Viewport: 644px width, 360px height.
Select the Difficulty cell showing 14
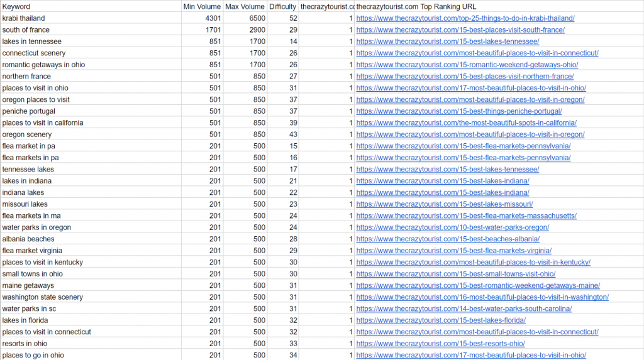[x=282, y=41]
